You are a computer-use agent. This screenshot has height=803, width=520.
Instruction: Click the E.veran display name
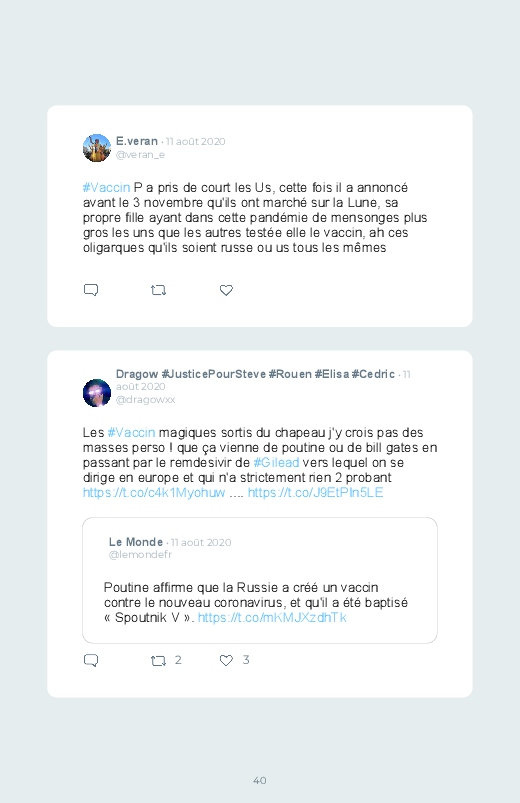(137, 141)
